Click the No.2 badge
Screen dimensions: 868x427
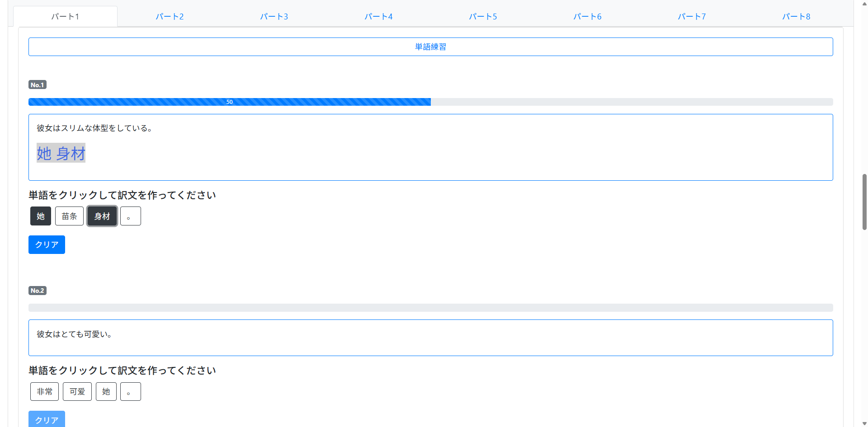tap(38, 291)
